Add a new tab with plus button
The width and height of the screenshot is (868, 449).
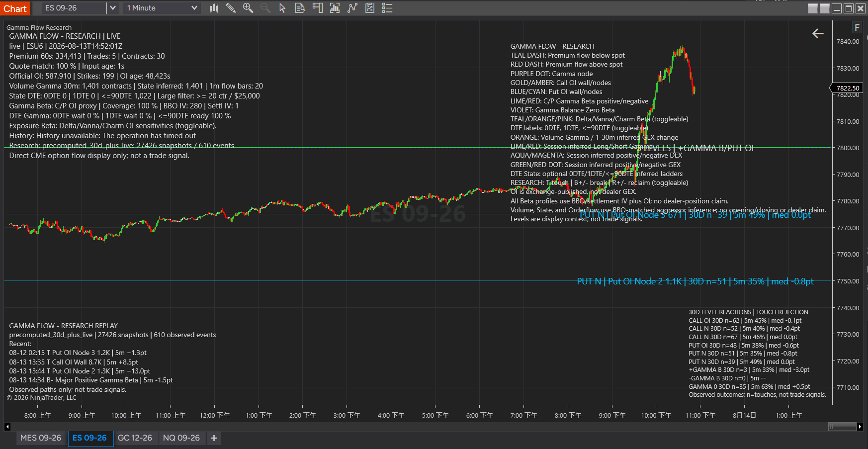(214, 438)
